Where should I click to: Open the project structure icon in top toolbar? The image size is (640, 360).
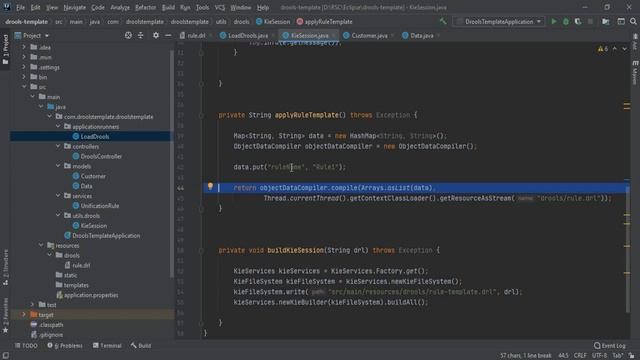click(x=606, y=22)
